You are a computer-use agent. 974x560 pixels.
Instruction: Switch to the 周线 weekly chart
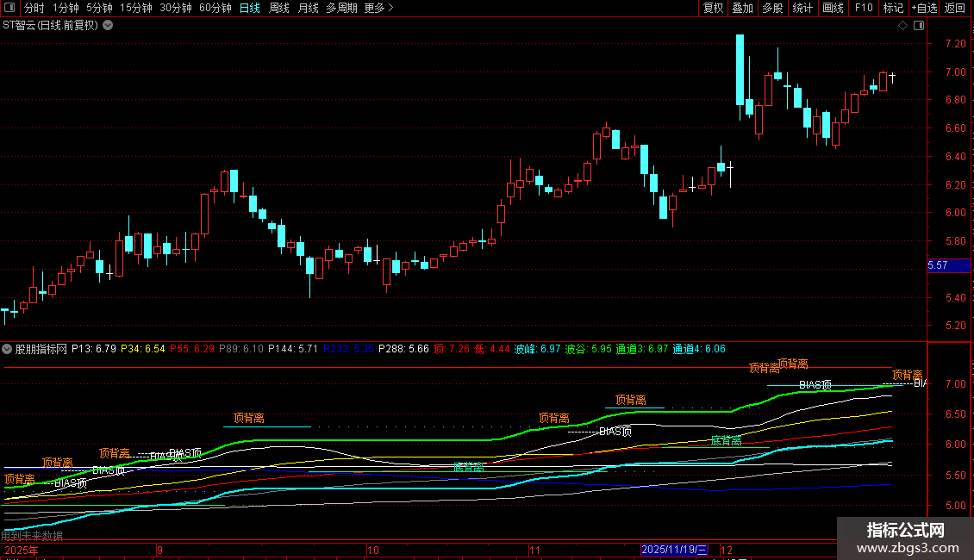[x=279, y=8]
